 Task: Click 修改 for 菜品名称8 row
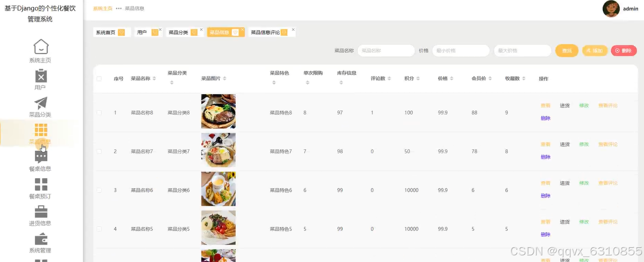584,105
